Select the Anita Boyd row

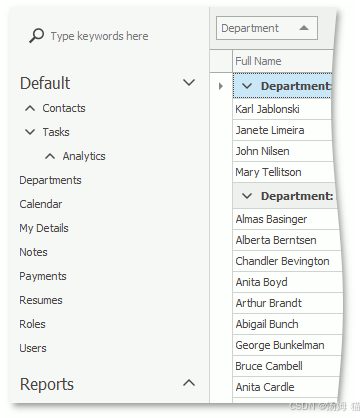point(288,282)
